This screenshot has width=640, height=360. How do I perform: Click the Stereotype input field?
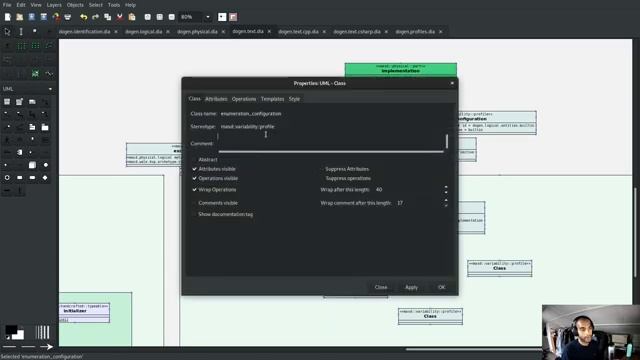pyautogui.click(x=334, y=127)
